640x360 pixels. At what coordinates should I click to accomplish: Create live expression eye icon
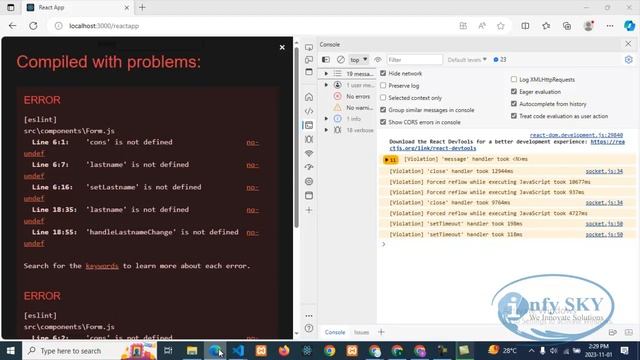point(378,60)
